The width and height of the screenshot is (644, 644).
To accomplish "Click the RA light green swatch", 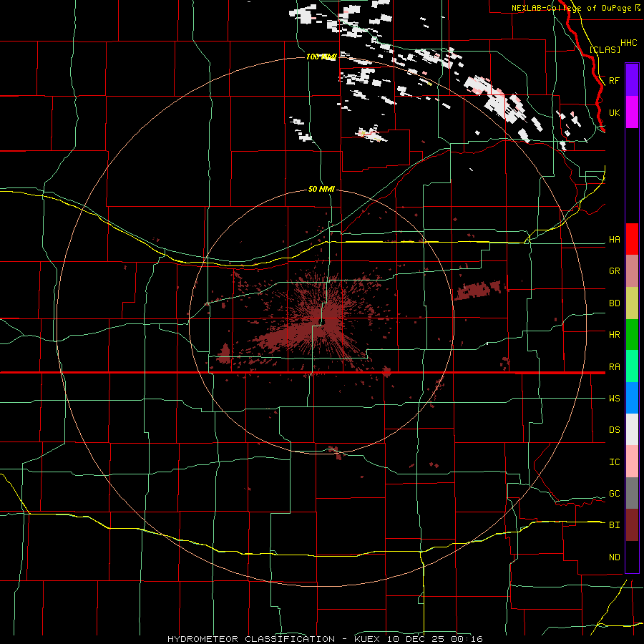I will tap(632, 366).
